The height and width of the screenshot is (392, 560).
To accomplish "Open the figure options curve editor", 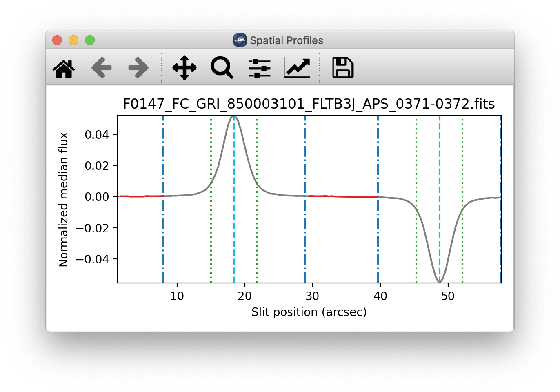I will (297, 68).
